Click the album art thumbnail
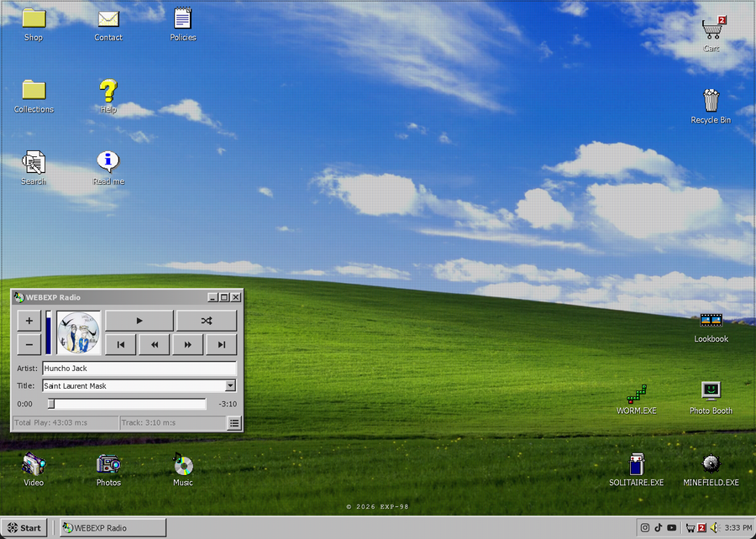756x539 pixels. (79, 332)
